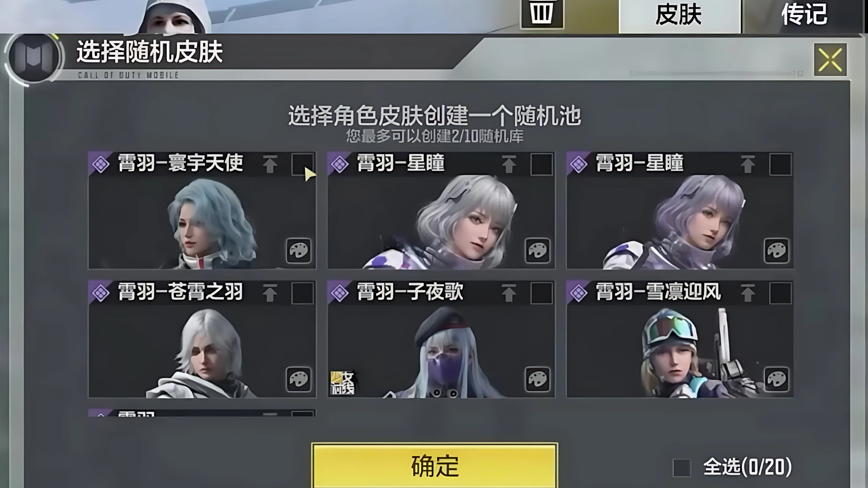Select the 霄羽-雪凛迎风 character portrait
This screenshot has height=488, width=868.
tap(679, 352)
